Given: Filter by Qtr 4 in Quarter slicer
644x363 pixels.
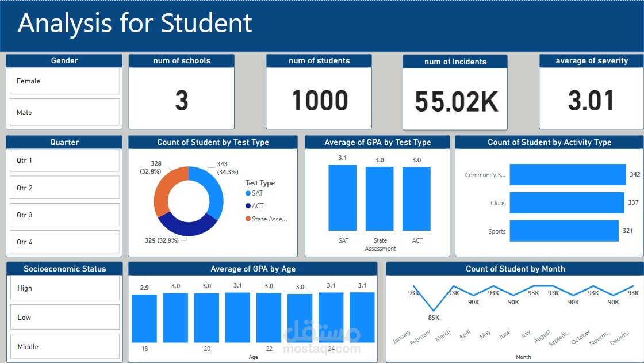Looking at the screenshot, I should click(64, 242).
